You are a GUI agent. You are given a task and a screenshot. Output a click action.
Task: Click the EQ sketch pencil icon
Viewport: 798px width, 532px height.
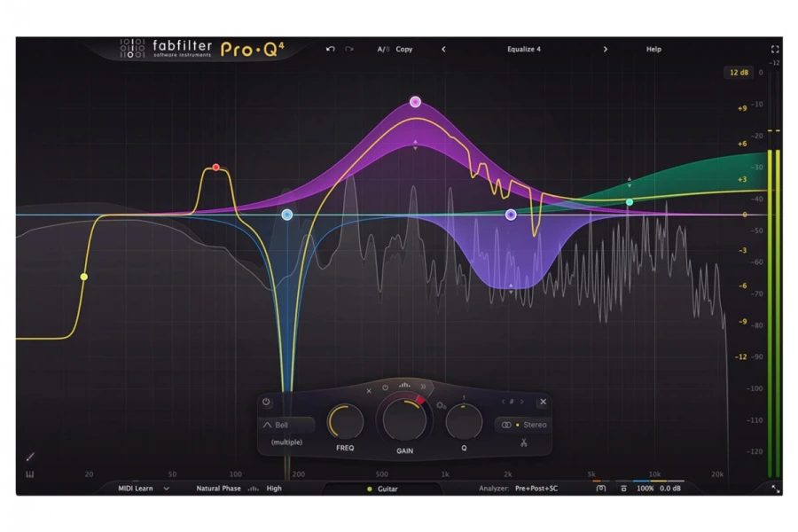30,457
